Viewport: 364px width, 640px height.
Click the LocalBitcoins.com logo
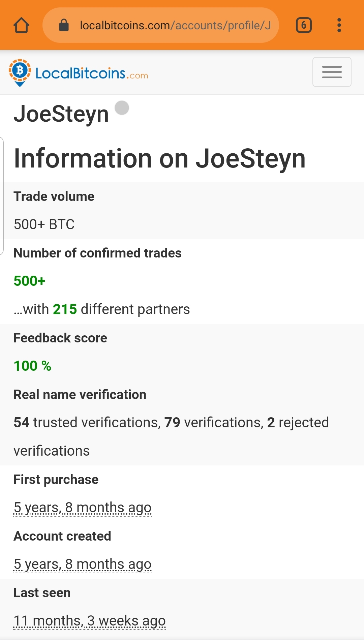coord(79,72)
